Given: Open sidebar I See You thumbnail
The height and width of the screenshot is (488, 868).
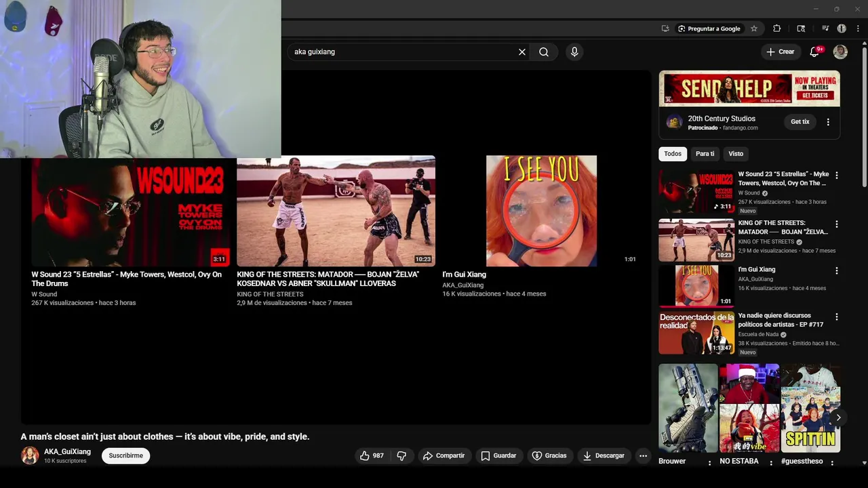Looking at the screenshot, I should tap(696, 286).
